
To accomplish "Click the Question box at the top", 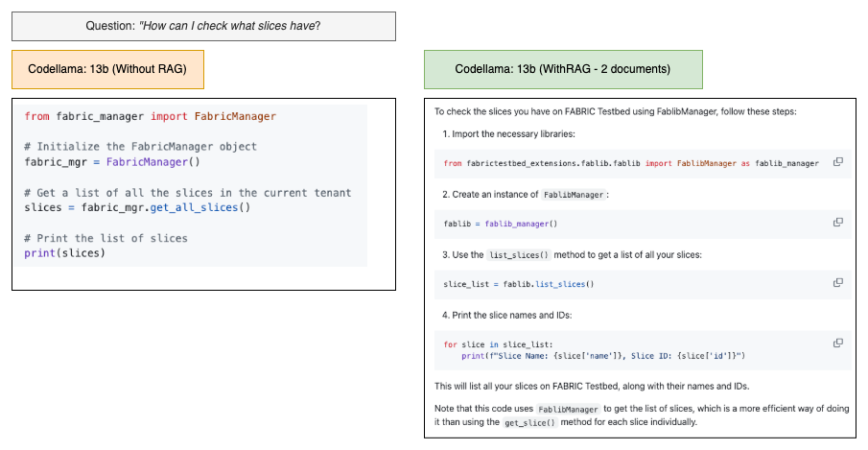I will point(203,26).
